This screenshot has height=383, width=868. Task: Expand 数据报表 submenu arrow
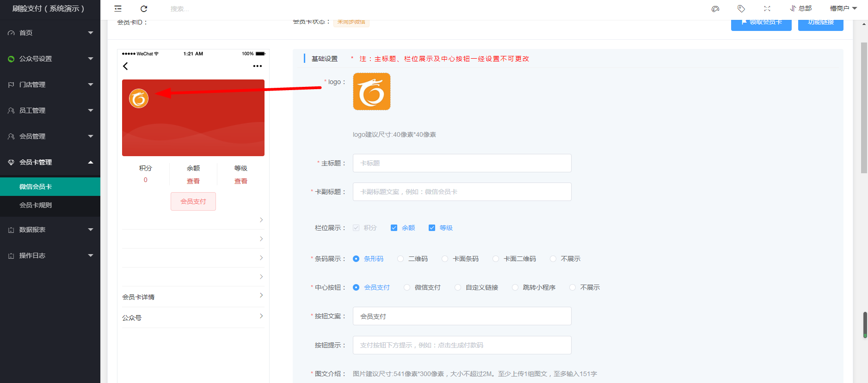(91, 230)
